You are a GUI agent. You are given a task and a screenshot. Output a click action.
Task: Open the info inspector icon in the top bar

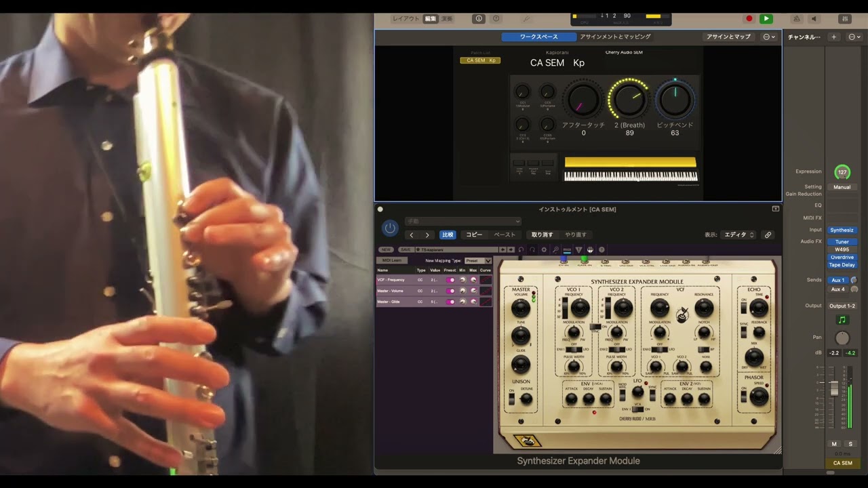tap(479, 19)
